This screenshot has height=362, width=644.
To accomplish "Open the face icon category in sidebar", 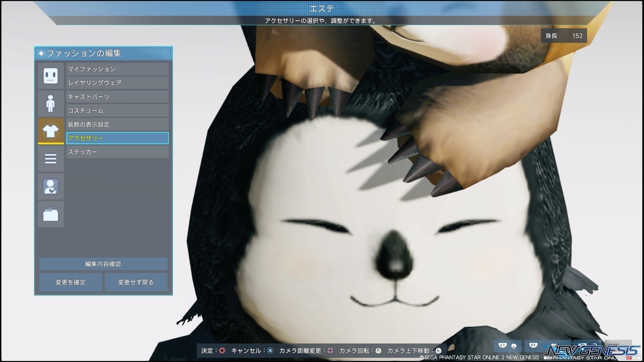I will point(50,76).
